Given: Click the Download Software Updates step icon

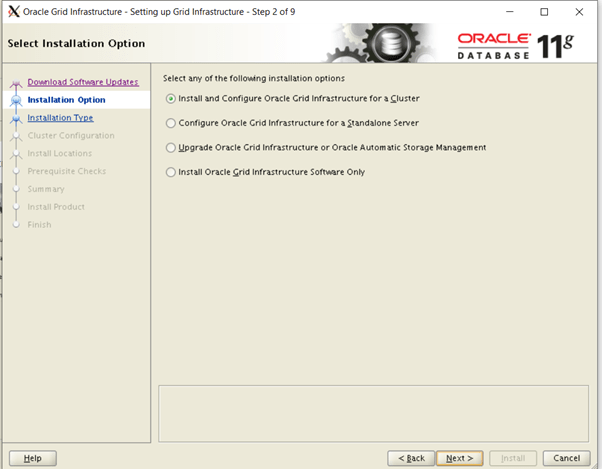Looking at the screenshot, I should [15, 84].
